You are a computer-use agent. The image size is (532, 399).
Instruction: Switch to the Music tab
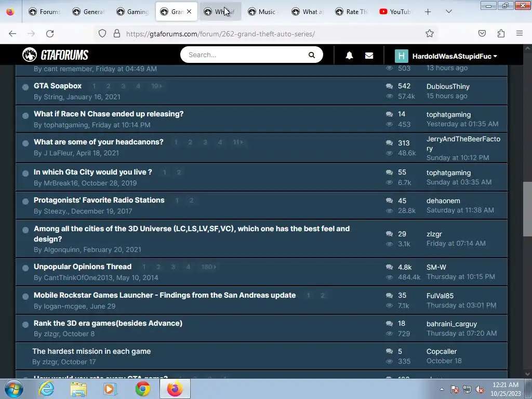tap(264, 12)
